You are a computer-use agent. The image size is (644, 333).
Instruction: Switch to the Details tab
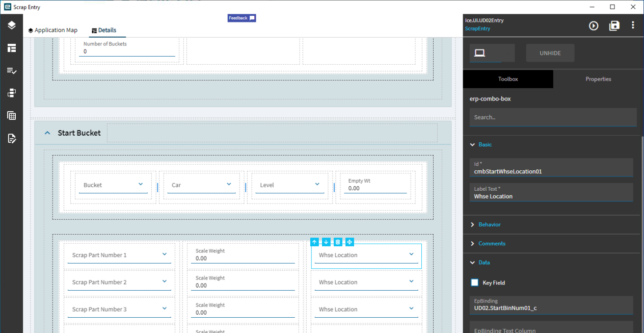click(104, 30)
